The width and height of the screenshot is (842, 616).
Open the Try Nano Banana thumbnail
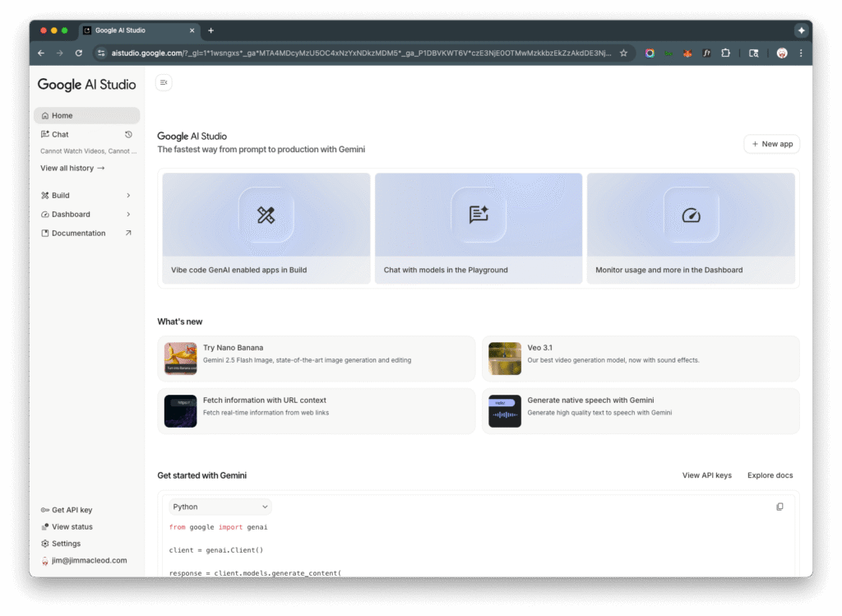pos(181,359)
